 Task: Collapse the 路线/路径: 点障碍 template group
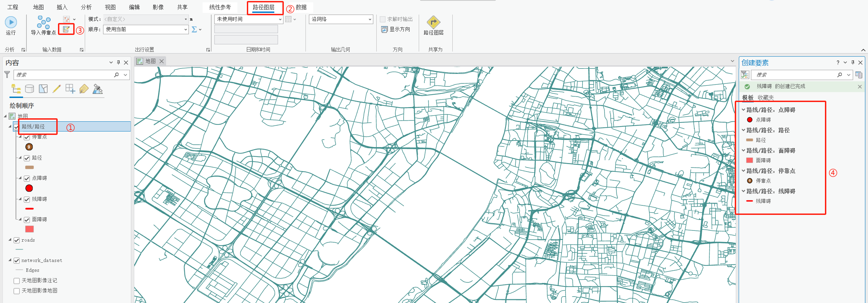coord(744,109)
